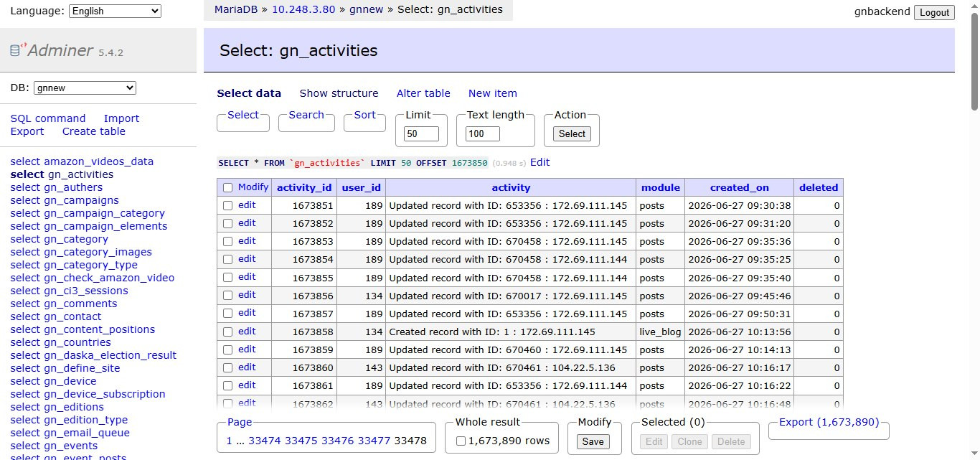
Task: Click the Logout button
Action: [934, 12]
